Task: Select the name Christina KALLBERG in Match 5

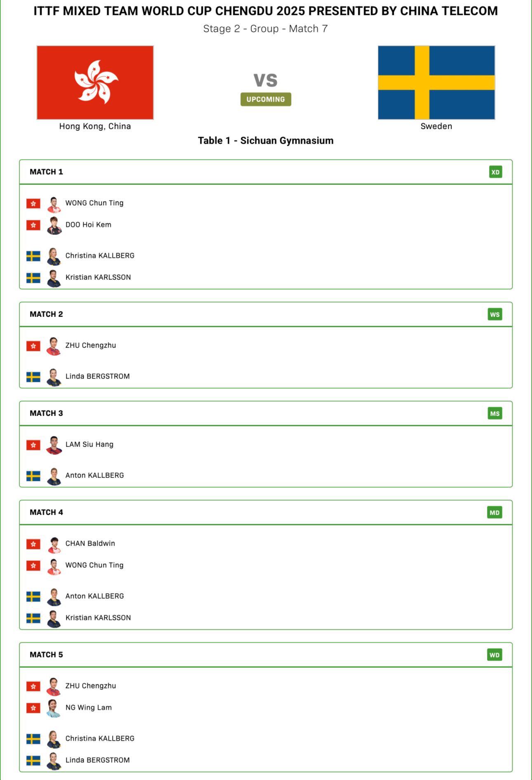Action: 100,738
